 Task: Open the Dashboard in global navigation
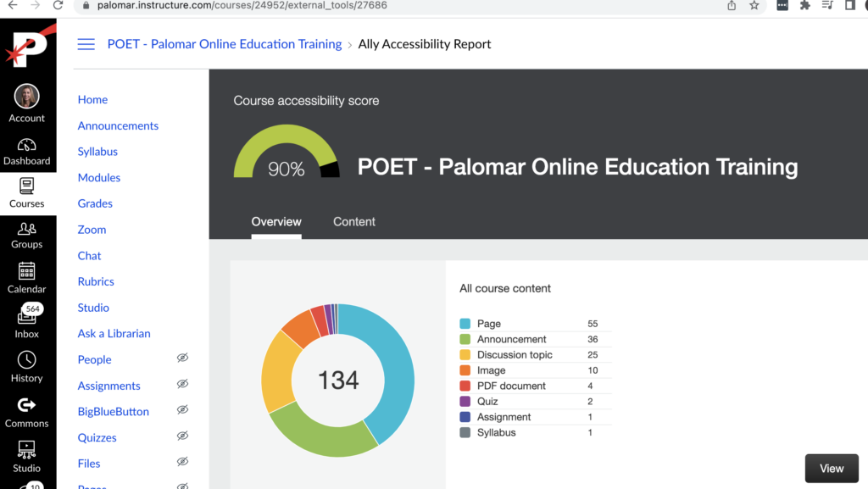[x=26, y=152]
